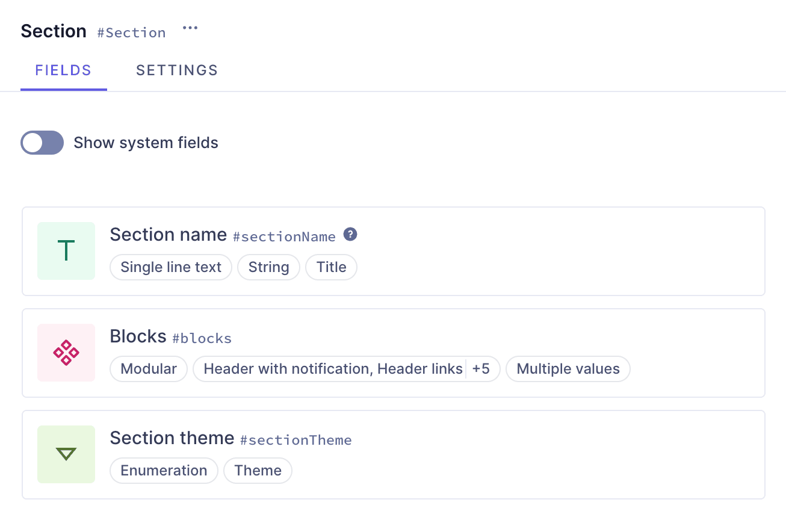Click the Title tag on Section name
Screen dimensions: 786x532
pos(331,267)
